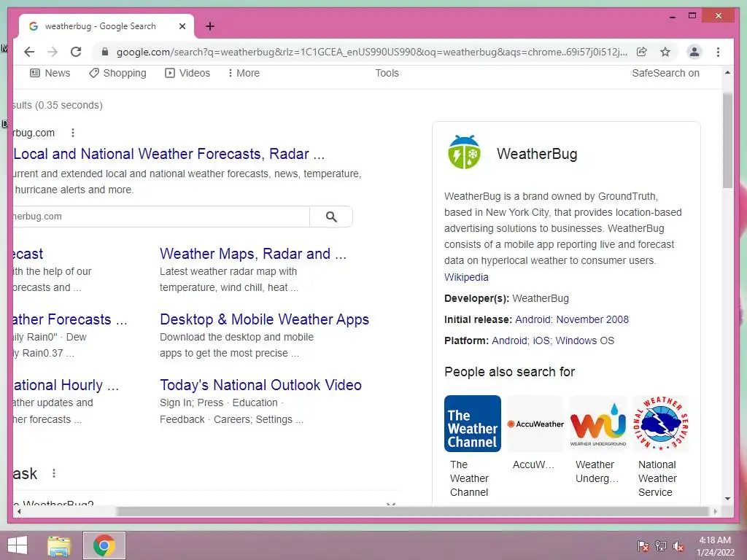Image resolution: width=747 pixels, height=560 pixels.
Task: Bookmark this tab with star icon
Action: [x=665, y=52]
